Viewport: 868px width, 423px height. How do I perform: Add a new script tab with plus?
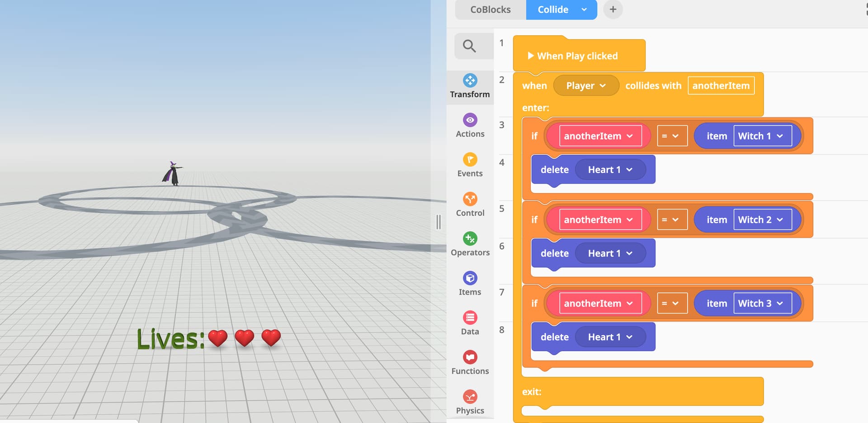(613, 10)
